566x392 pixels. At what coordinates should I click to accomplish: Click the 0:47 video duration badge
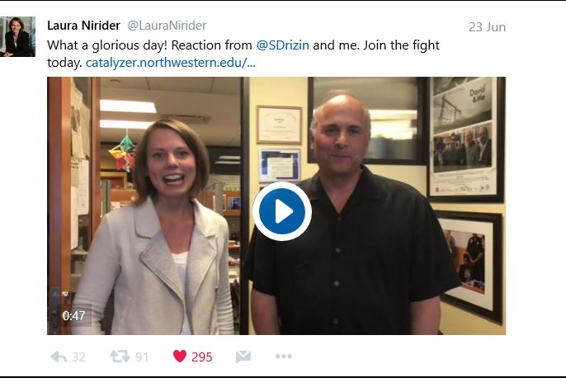[x=73, y=316]
